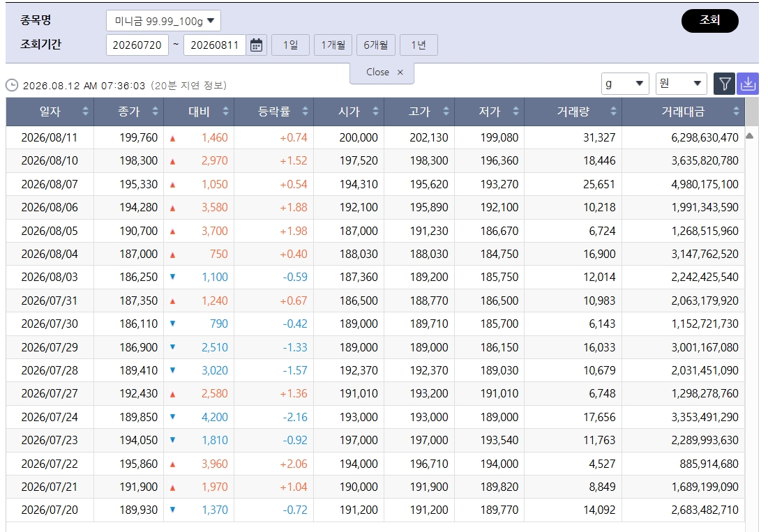Image resolution: width=768 pixels, height=532 pixels.
Task: Click low price 193,540
Action: point(499,440)
